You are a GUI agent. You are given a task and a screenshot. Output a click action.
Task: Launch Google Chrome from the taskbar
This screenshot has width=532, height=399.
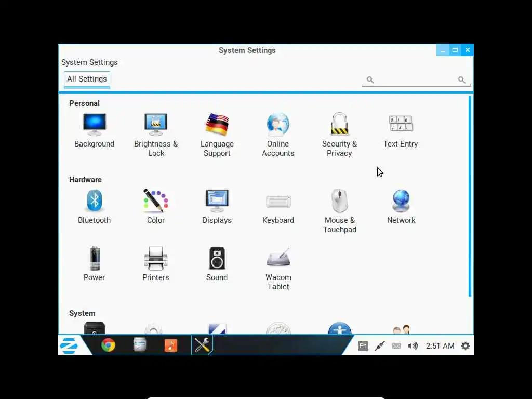point(108,345)
